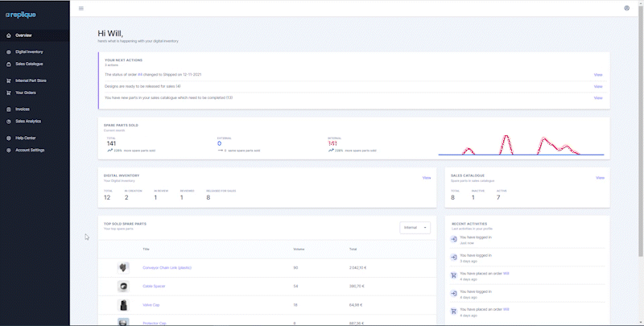Click the In Creation count 2

[126, 197]
